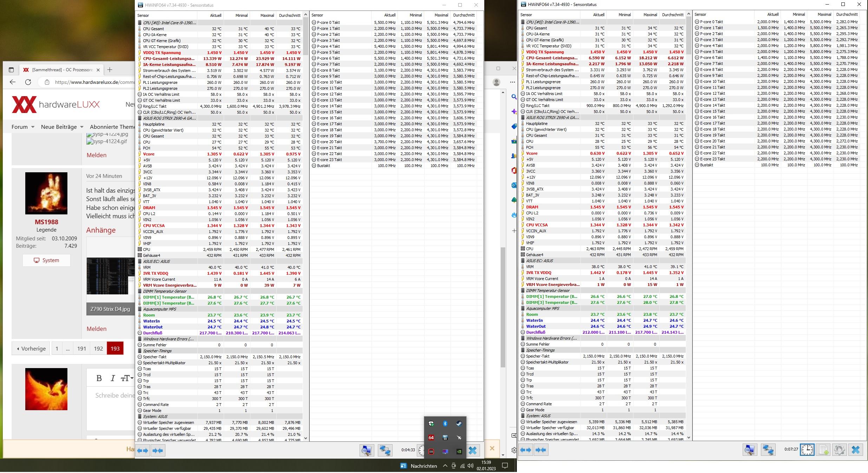Open sensor settings gear in right HWiNFO window
Viewport: 868px width, 473px height.
(x=840, y=449)
